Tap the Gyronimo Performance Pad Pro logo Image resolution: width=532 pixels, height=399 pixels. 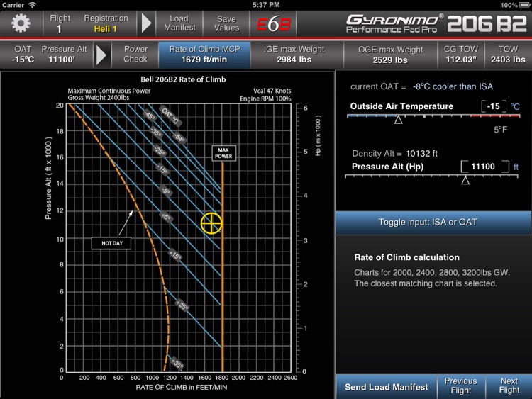pyautogui.click(x=394, y=23)
